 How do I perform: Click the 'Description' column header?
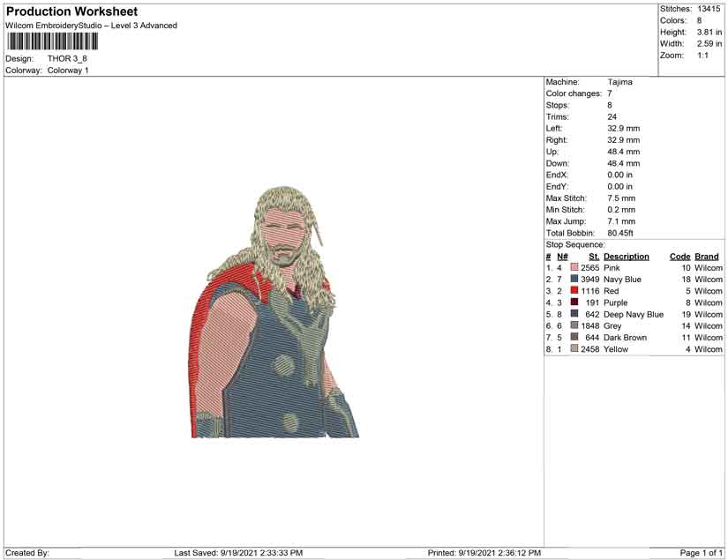pyautogui.click(x=627, y=257)
